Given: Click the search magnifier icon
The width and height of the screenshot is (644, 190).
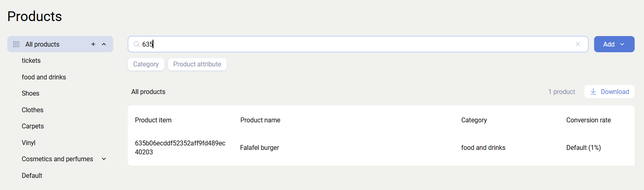Looking at the screenshot, I should (x=137, y=44).
